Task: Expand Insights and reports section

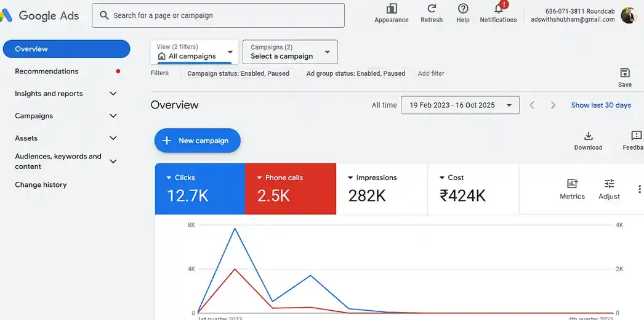Action: [113, 94]
